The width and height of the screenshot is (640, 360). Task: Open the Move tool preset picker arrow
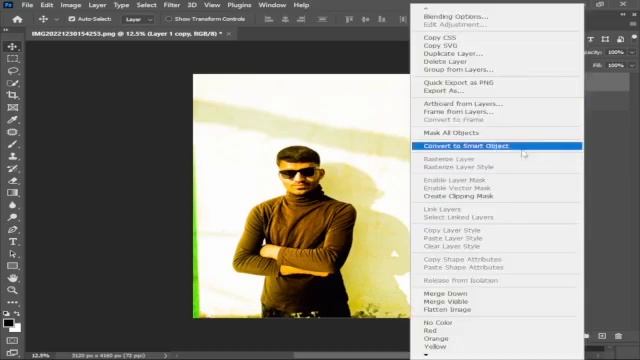point(57,19)
